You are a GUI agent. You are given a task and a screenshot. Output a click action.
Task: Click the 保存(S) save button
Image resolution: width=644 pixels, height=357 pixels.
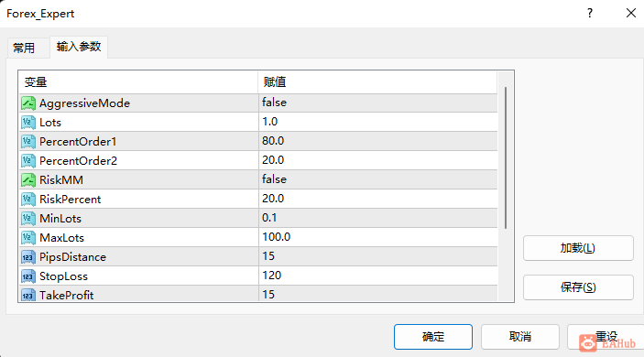pos(578,287)
